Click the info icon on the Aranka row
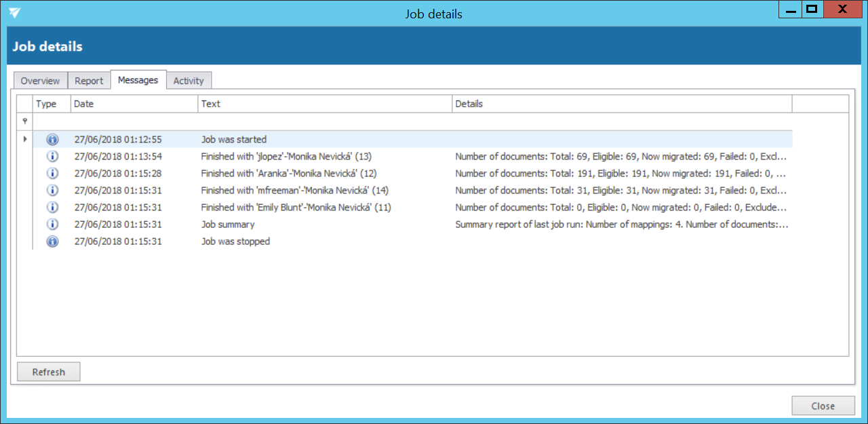Screen dimensions: 868x424 [x=52, y=174]
